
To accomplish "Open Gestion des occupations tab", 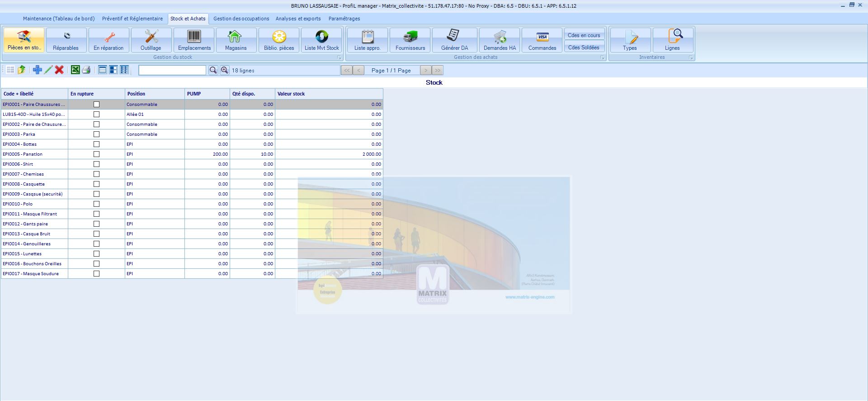I will (x=241, y=19).
